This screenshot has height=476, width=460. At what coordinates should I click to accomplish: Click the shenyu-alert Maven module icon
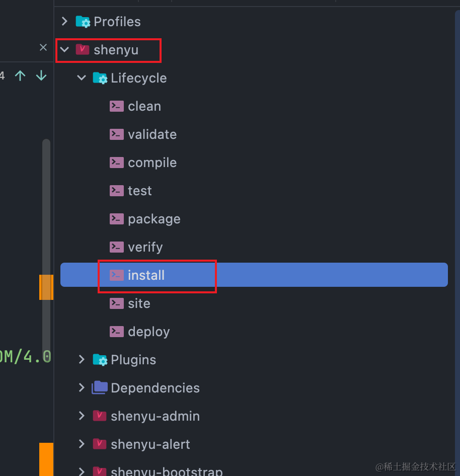(x=99, y=444)
